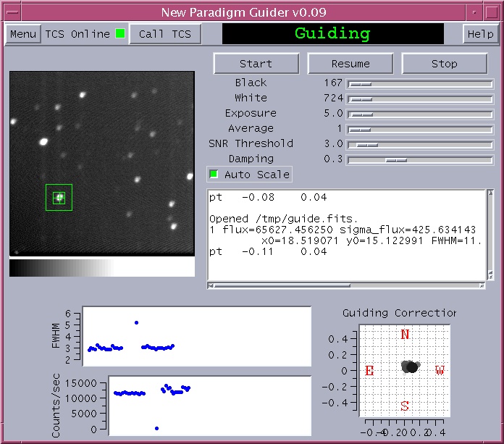Screen dimensions: 504x444
Task: Adjust the SNR Threshold slider
Action: click(367, 145)
